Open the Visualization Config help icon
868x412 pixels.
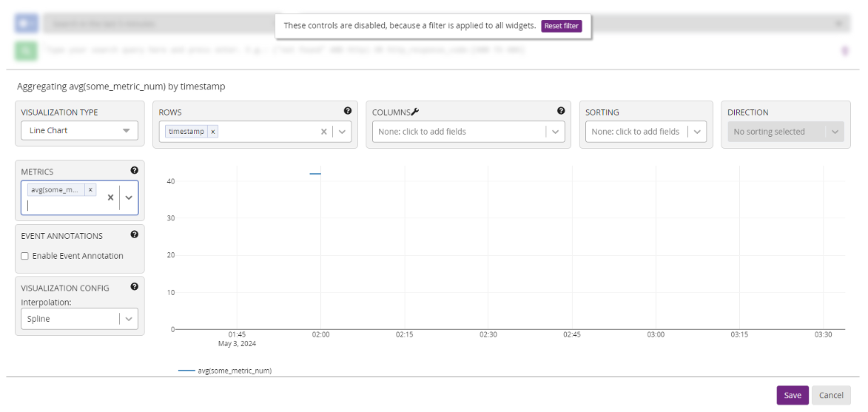pyautogui.click(x=134, y=286)
